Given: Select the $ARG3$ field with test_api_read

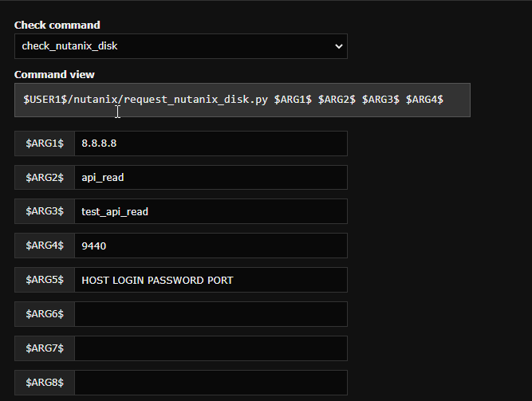Looking at the screenshot, I should (x=211, y=211).
